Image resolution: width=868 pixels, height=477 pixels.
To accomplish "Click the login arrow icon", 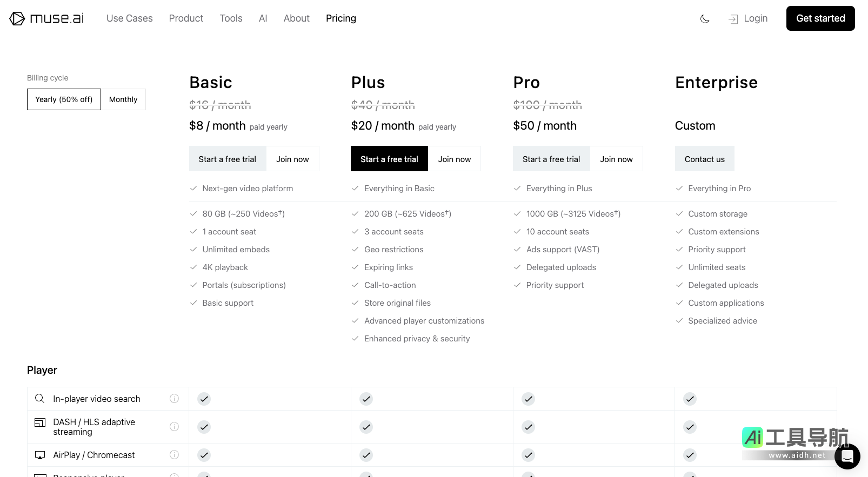I will pyautogui.click(x=733, y=19).
